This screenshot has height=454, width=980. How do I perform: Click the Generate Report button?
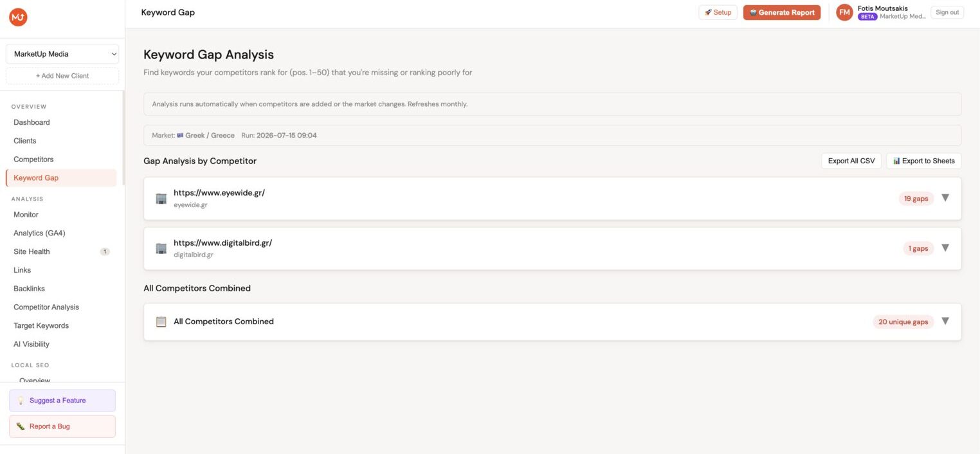(x=782, y=12)
